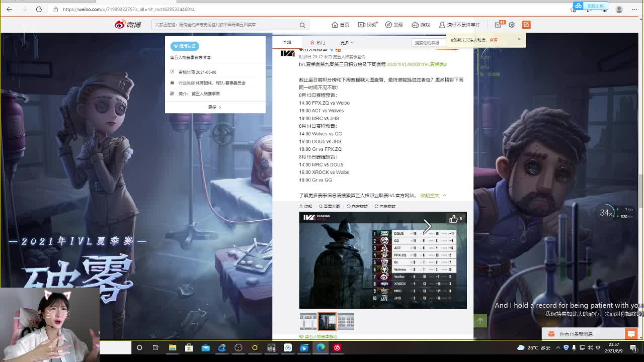Screen dimensions: 644x362
Task: Open 发现 discover section
Action: (394, 25)
